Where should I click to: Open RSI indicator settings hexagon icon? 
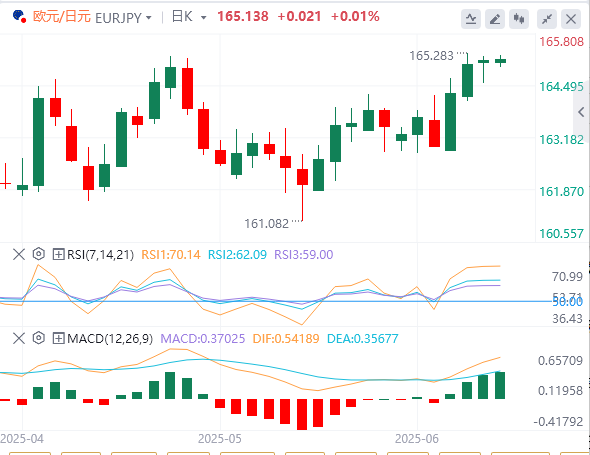click(38, 254)
